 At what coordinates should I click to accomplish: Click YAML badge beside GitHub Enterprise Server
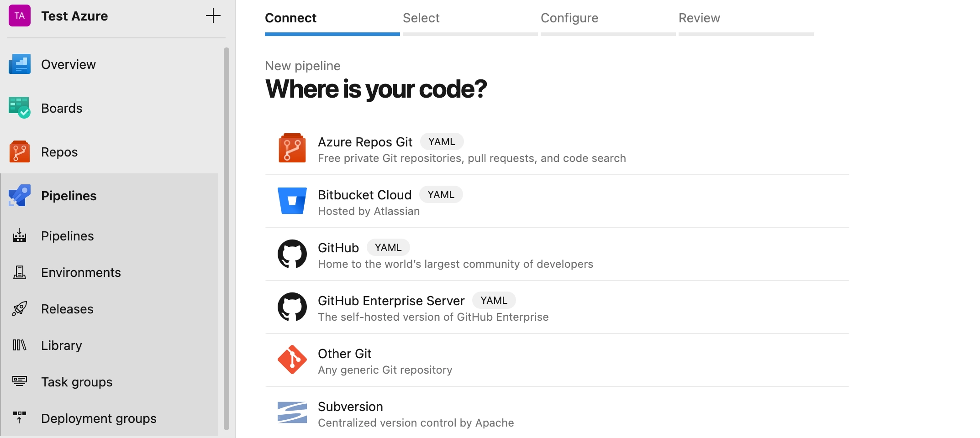click(x=494, y=300)
